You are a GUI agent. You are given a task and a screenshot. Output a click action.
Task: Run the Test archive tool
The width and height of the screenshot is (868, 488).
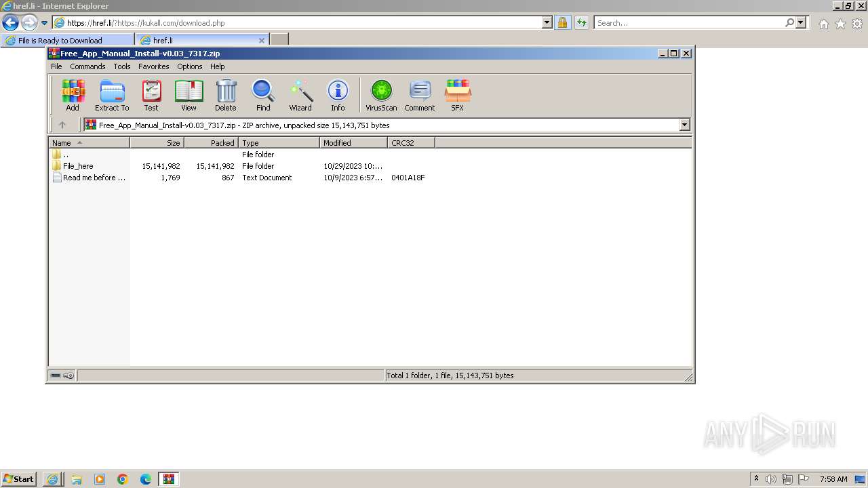[x=151, y=95]
